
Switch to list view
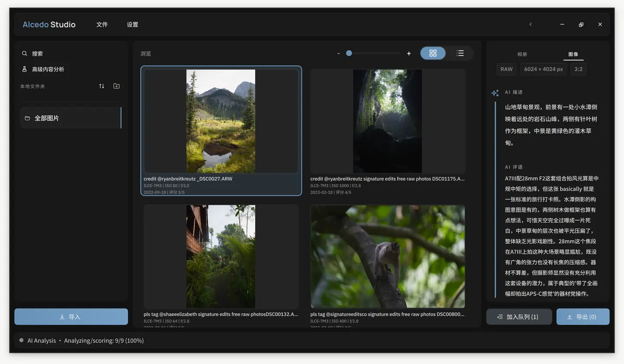click(460, 53)
